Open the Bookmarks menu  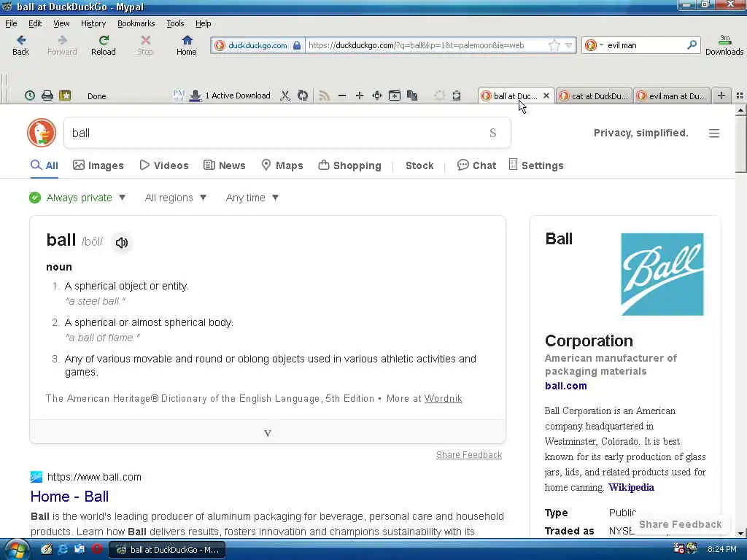[136, 23]
